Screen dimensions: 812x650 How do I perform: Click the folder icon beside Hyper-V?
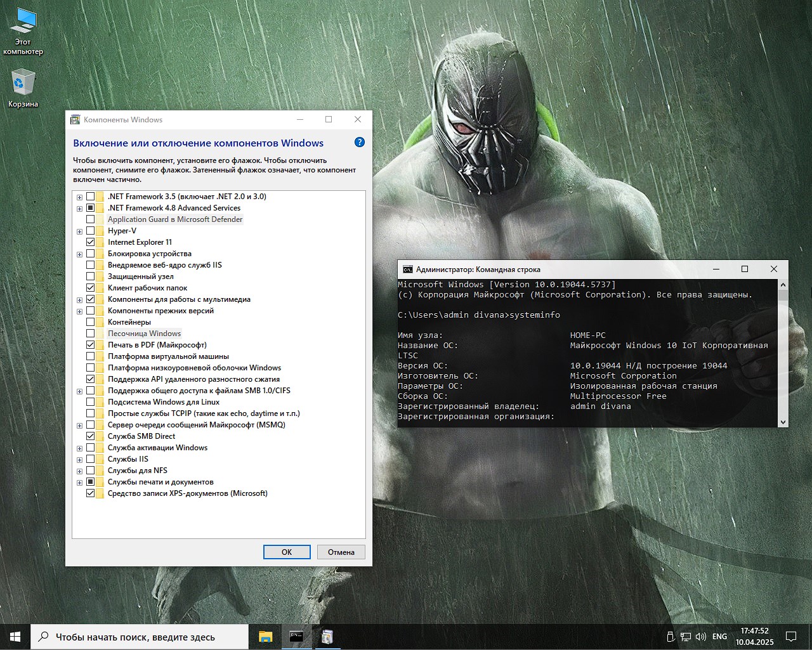pyautogui.click(x=100, y=231)
